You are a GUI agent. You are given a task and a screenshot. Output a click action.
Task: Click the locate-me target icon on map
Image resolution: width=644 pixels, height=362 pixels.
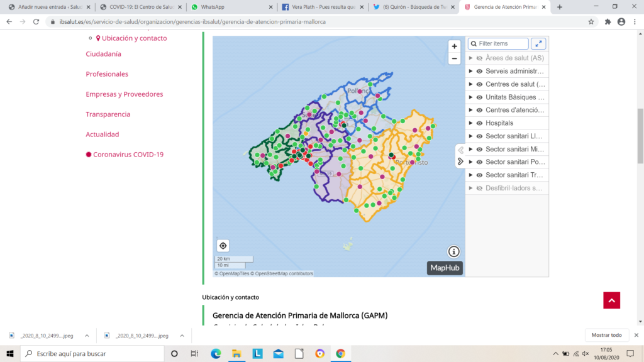223,246
